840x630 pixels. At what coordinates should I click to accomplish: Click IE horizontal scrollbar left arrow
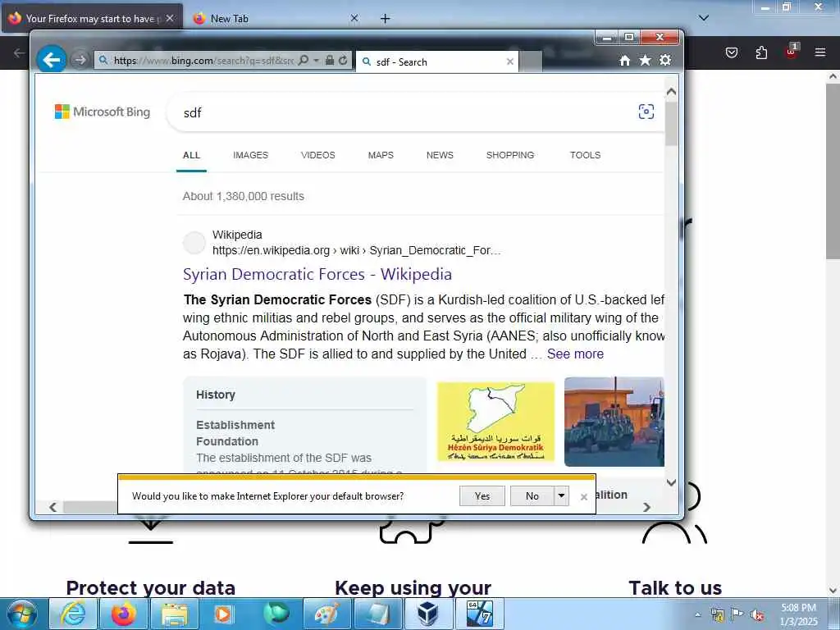pyautogui.click(x=52, y=507)
